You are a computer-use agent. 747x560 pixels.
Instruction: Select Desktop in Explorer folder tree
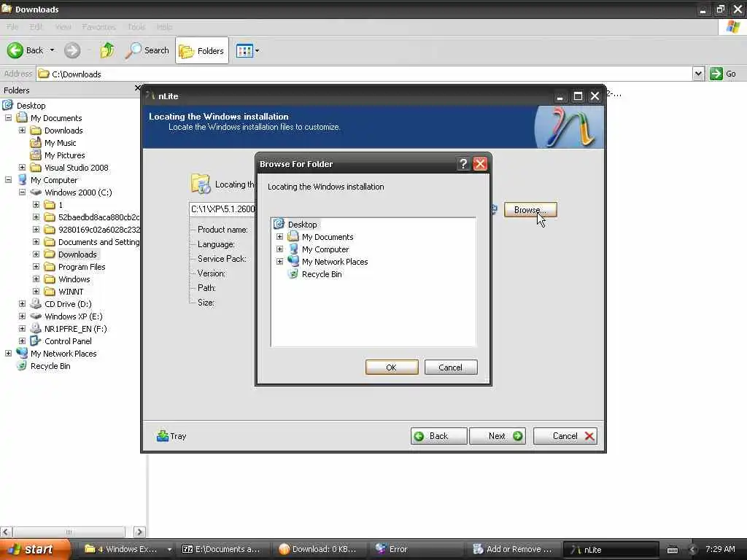pos(31,106)
